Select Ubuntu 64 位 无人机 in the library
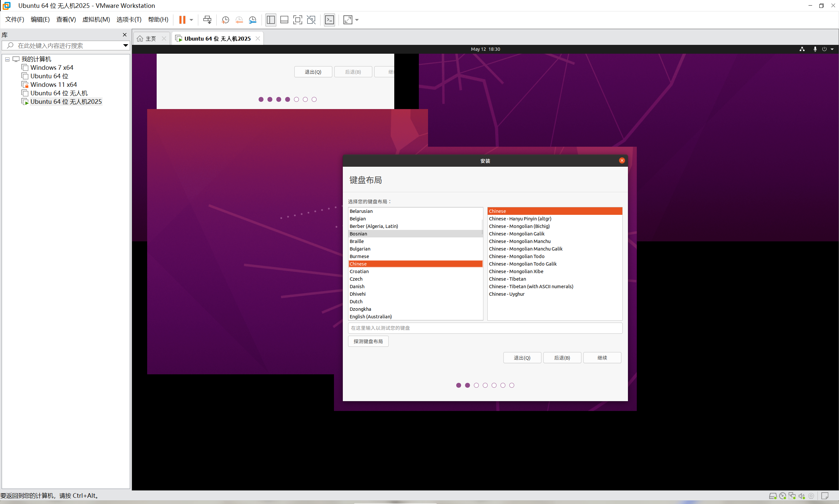The height and width of the screenshot is (504, 839). click(x=59, y=93)
